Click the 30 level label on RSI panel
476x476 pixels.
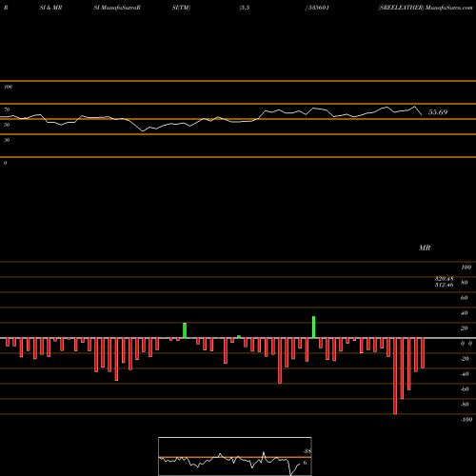(x=7, y=140)
